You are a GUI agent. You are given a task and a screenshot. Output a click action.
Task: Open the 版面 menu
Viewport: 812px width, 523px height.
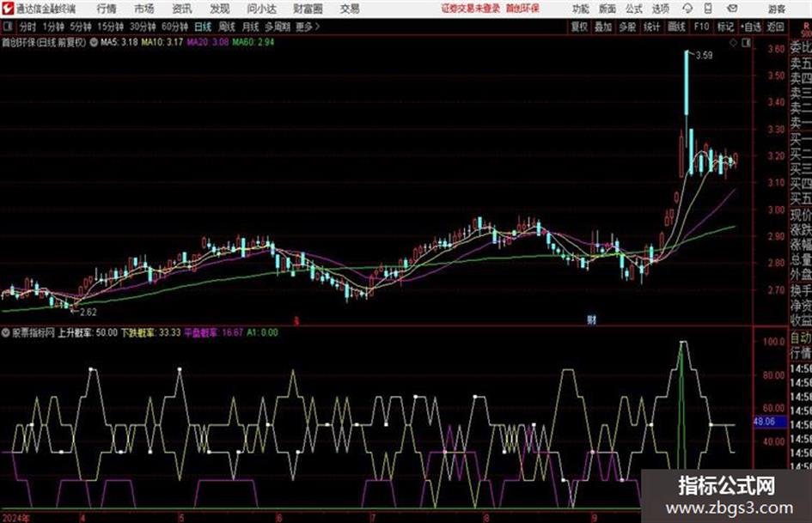(x=607, y=9)
